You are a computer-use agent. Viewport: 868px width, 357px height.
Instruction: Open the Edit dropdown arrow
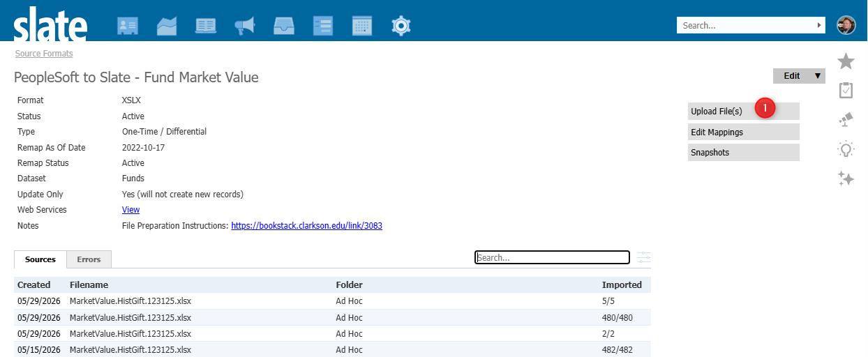[x=818, y=76]
